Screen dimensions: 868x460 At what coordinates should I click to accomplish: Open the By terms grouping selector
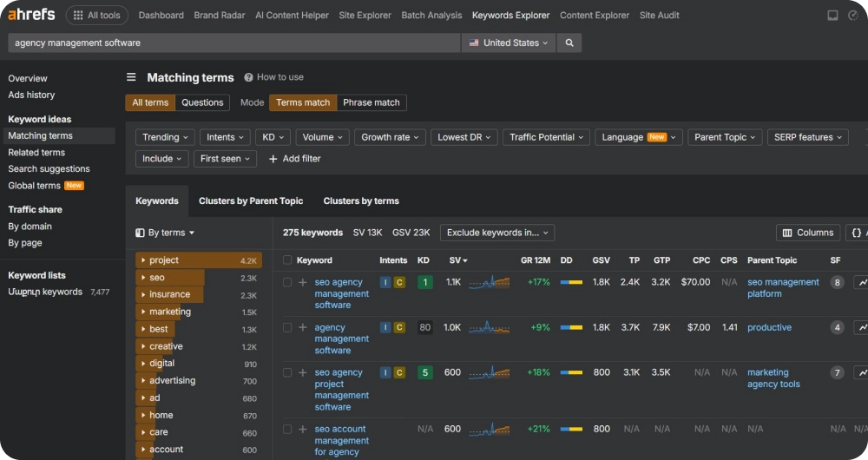165,233
